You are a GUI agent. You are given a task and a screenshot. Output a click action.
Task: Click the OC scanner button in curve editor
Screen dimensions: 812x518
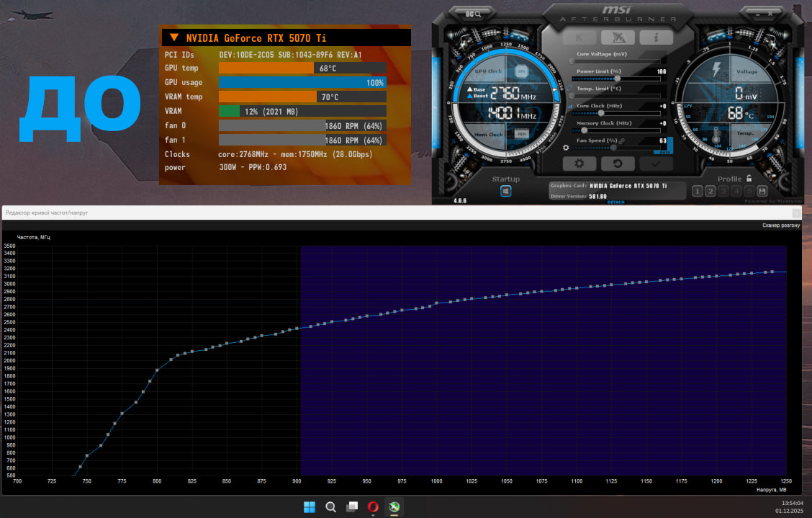[x=780, y=225]
